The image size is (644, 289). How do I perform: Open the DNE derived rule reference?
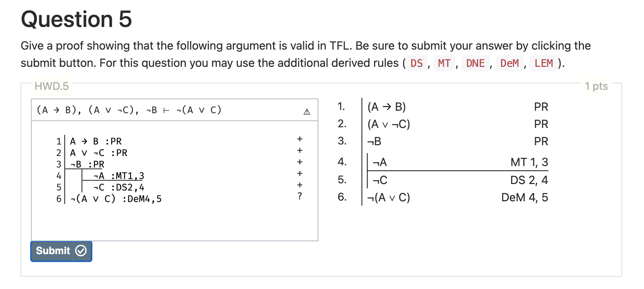pyautogui.click(x=475, y=63)
